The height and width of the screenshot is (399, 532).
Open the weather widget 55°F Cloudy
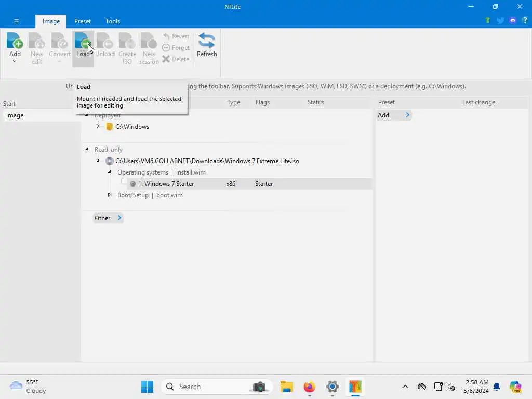(x=28, y=387)
